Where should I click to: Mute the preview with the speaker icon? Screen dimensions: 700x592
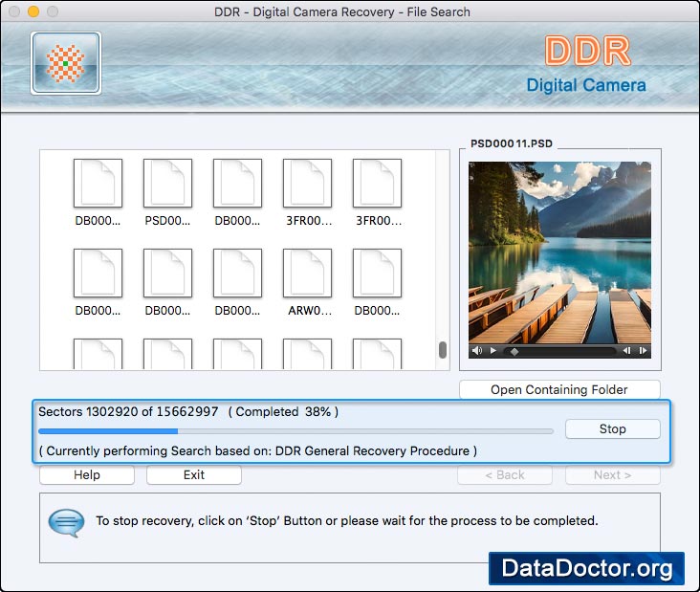coord(477,350)
